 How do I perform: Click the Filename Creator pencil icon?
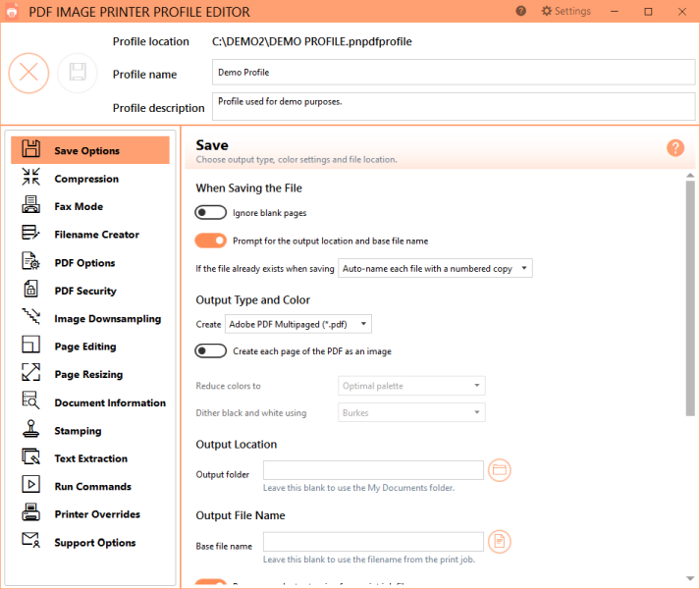pos(30,233)
